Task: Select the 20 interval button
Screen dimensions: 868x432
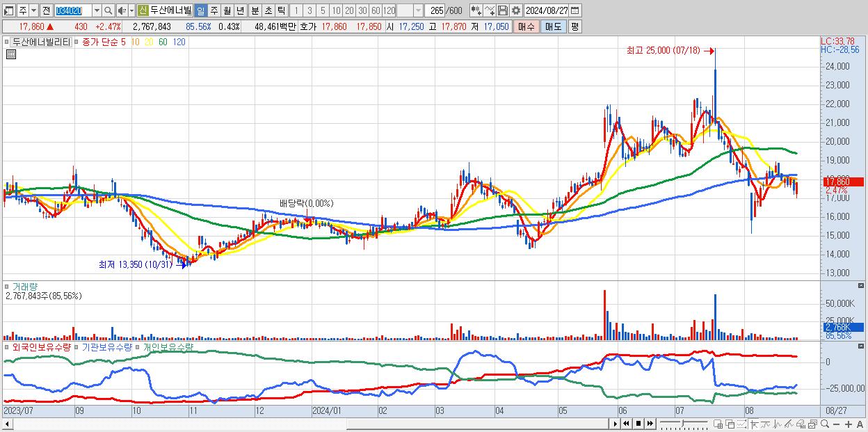Action: click(x=349, y=10)
